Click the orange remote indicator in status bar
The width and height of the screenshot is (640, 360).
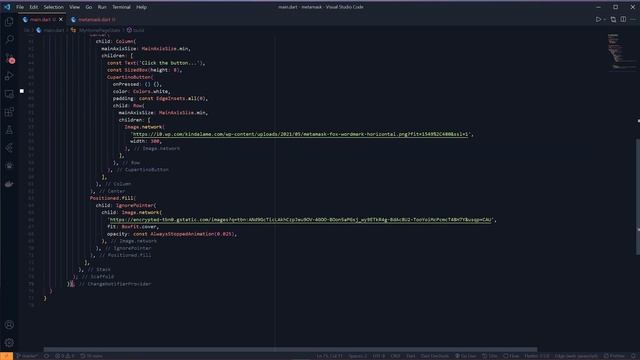pyautogui.click(x=6, y=356)
